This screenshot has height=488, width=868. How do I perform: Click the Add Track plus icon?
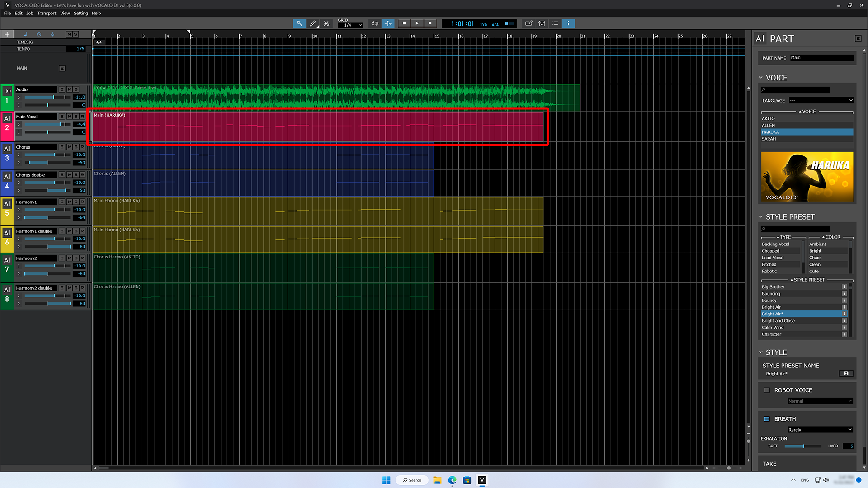[x=7, y=34]
